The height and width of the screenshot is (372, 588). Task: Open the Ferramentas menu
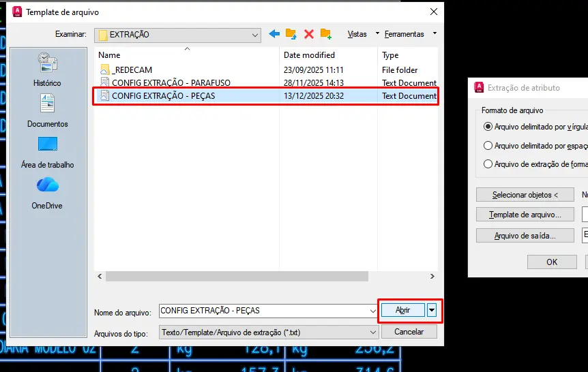coord(405,34)
